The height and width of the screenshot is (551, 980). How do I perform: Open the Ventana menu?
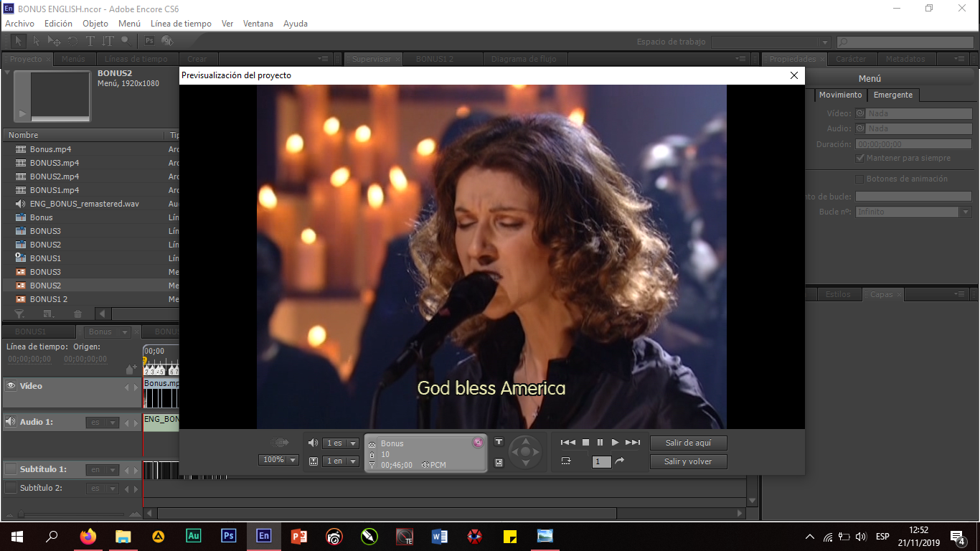tap(258, 24)
